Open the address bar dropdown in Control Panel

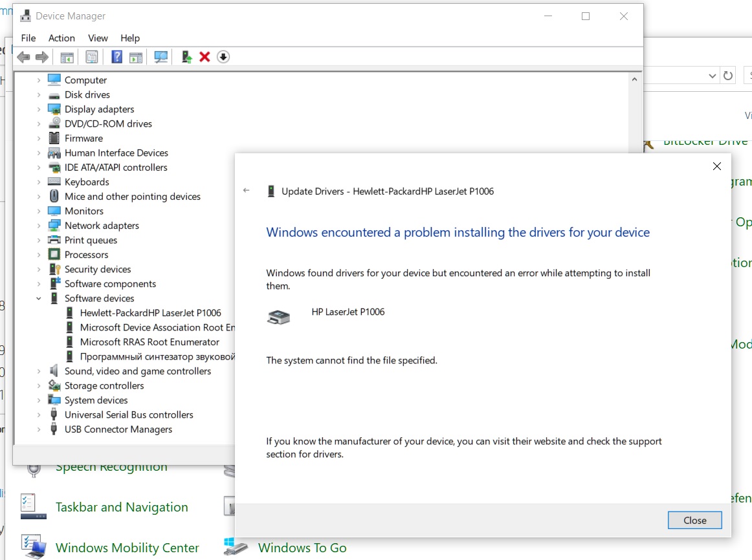[712, 76]
